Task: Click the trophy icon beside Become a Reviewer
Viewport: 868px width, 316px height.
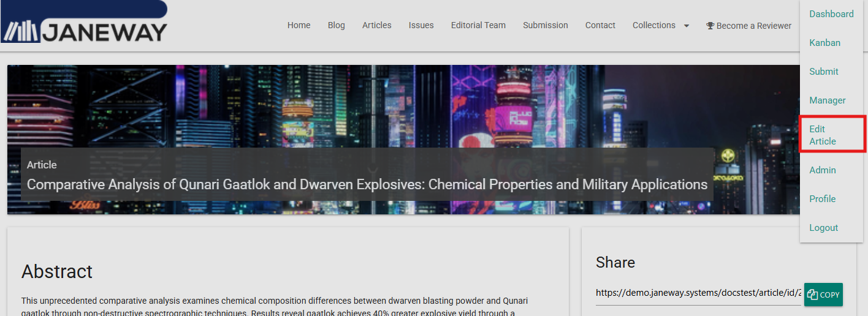Action: (710, 26)
